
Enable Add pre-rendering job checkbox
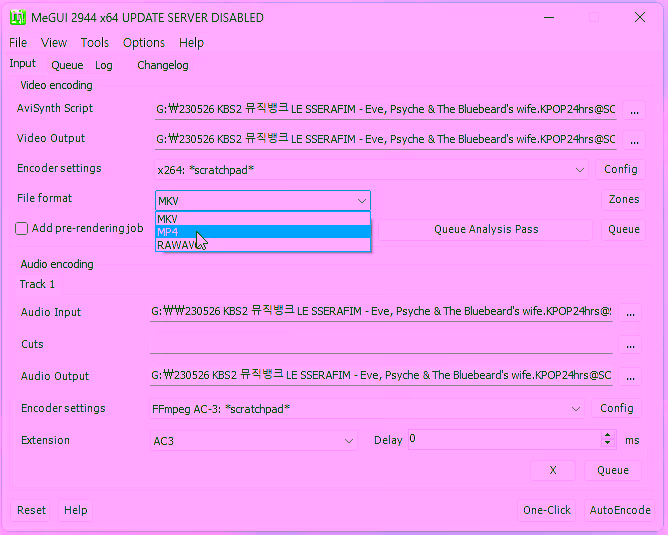click(x=21, y=229)
